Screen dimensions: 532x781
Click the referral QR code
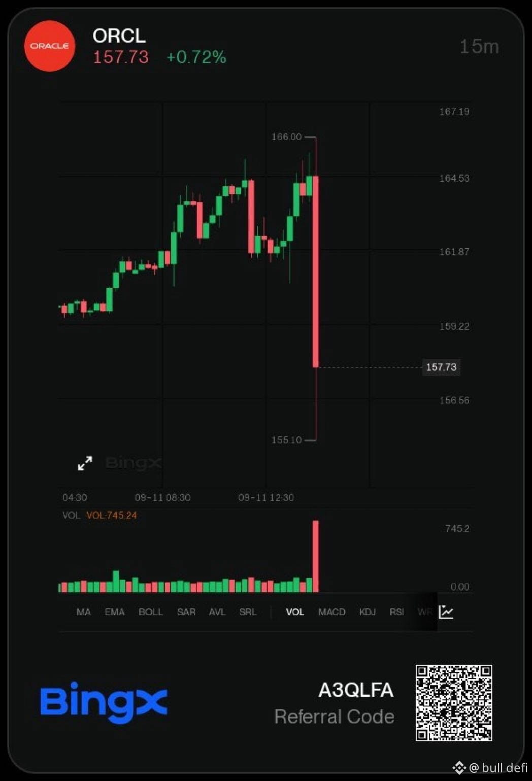click(454, 703)
